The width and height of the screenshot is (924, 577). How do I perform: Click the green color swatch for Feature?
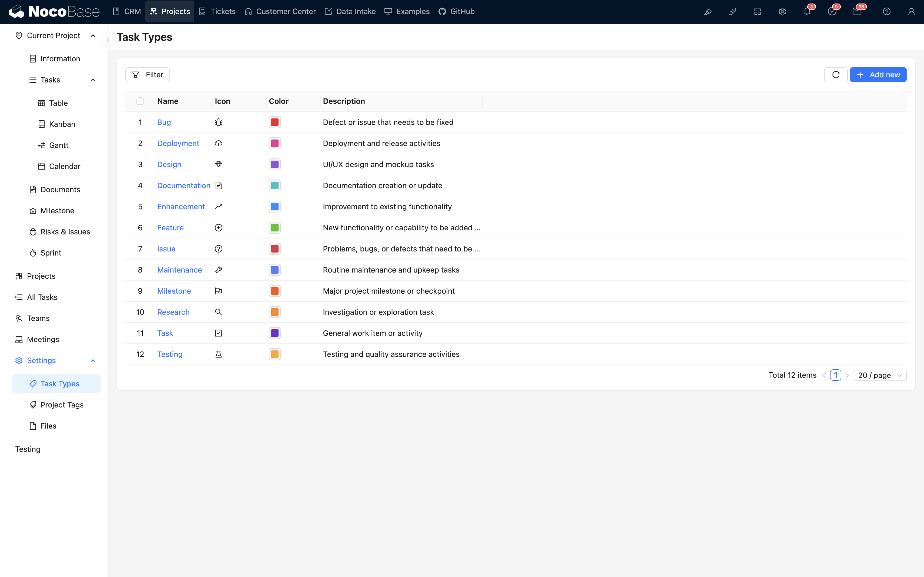[274, 227]
